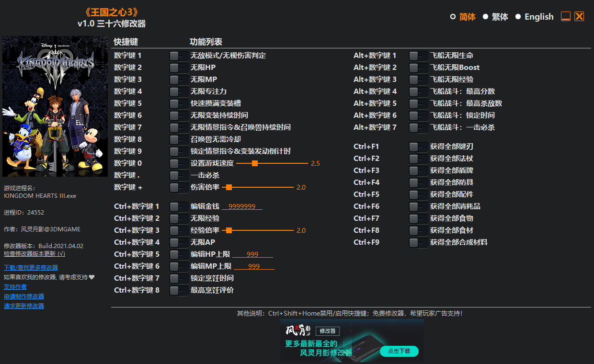Toggle 无限经验 switch
The width and height of the screenshot is (594, 364).
(x=179, y=218)
